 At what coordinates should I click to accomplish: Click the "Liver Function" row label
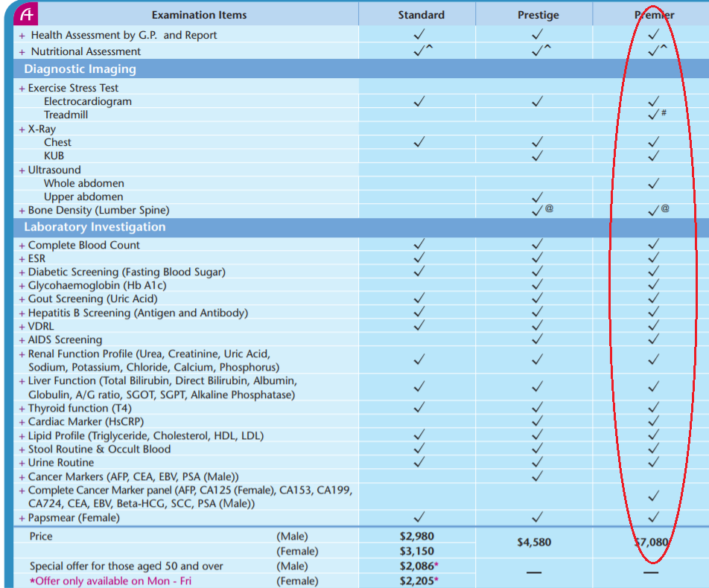[163, 387]
